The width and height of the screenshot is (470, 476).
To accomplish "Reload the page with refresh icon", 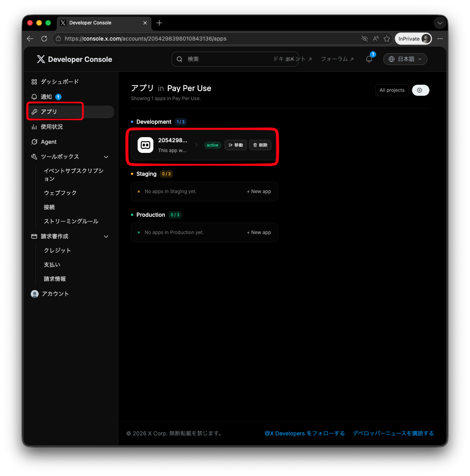I will [x=44, y=39].
